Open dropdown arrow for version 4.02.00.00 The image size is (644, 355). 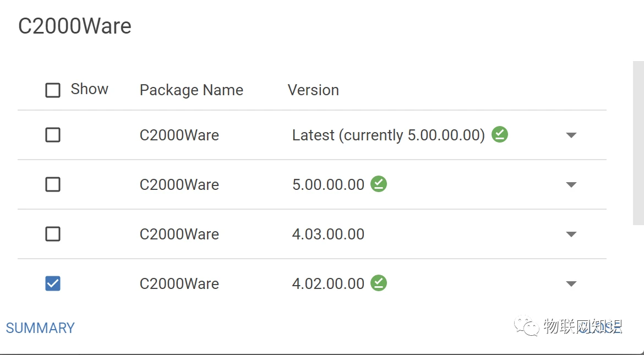tap(571, 284)
